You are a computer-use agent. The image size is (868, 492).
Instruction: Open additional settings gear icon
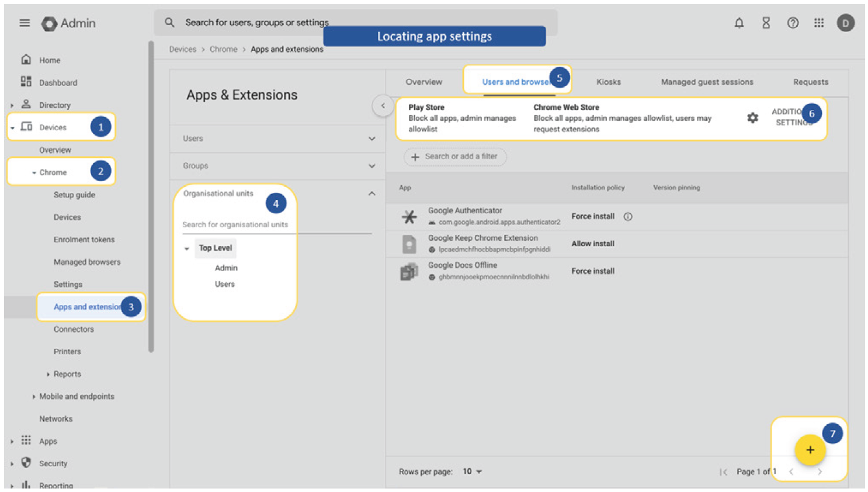tap(752, 117)
